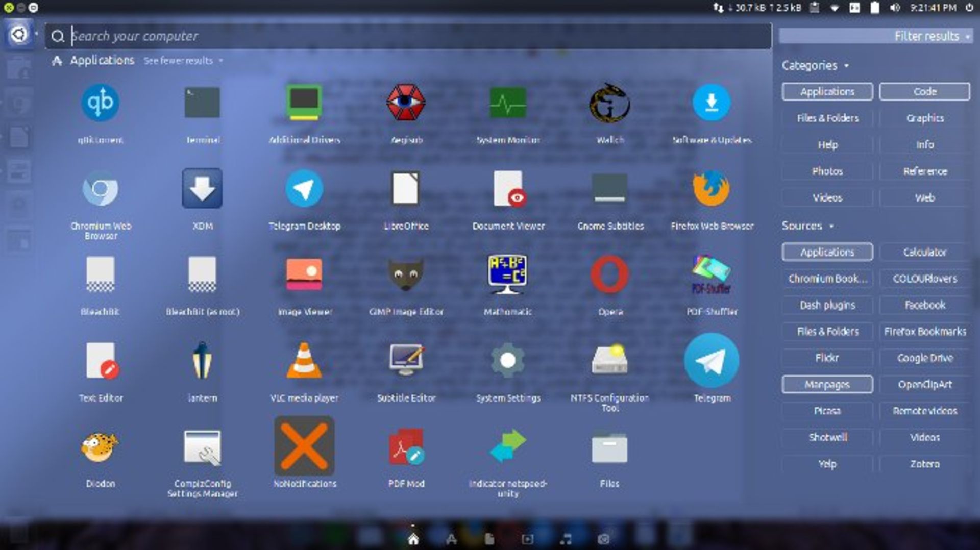
Task: Launch Chromium Web Browser
Action: (100, 189)
